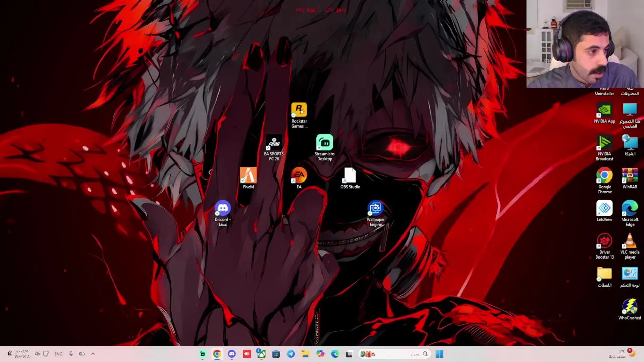Open File Explorer from the taskbar

point(305,354)
